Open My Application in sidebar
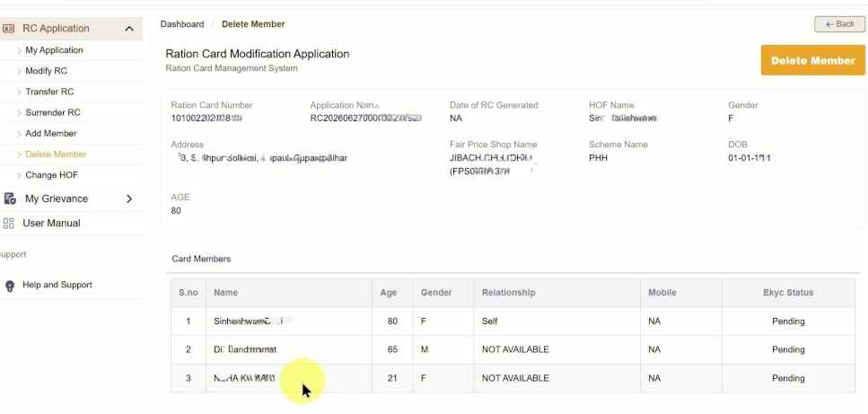Image resolution: width=868 pixels, height=414 pixels. click(x=54, y=49)
